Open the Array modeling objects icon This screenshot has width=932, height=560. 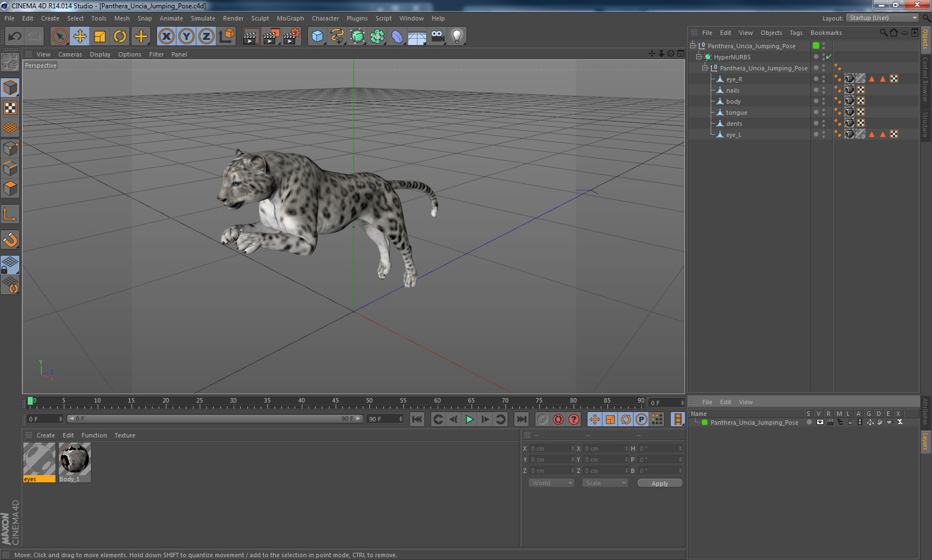[377, 37]
